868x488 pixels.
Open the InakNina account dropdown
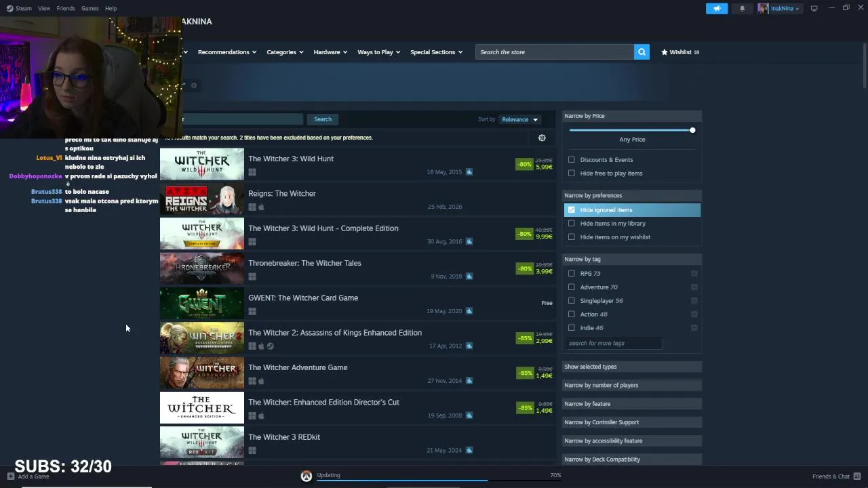[x=785, y=8]
